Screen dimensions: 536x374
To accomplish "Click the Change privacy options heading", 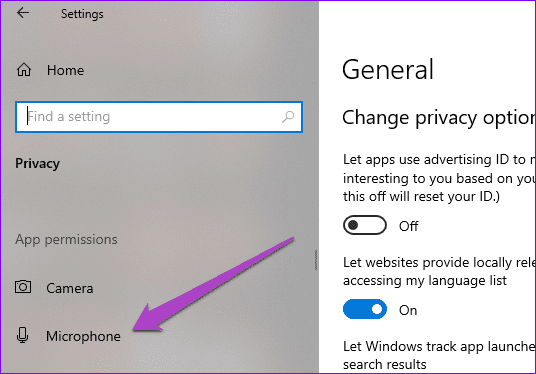I will point(439,118).
